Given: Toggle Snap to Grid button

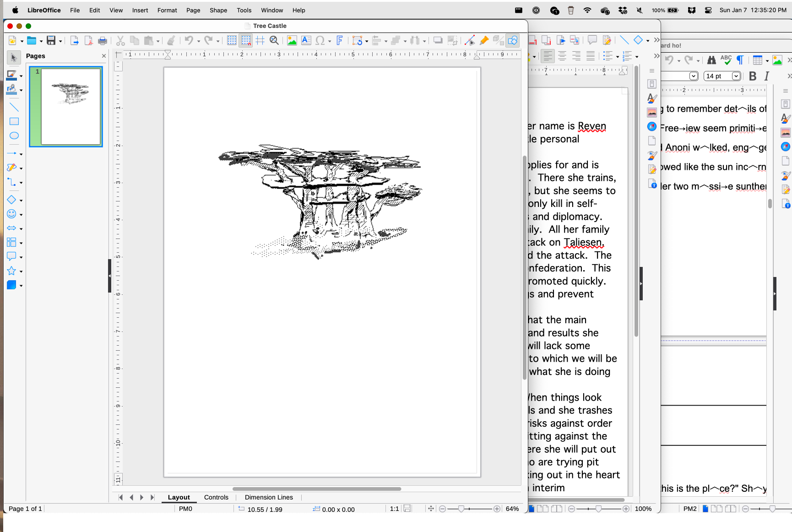Looking at the screenshot, I should coord(246,41).
